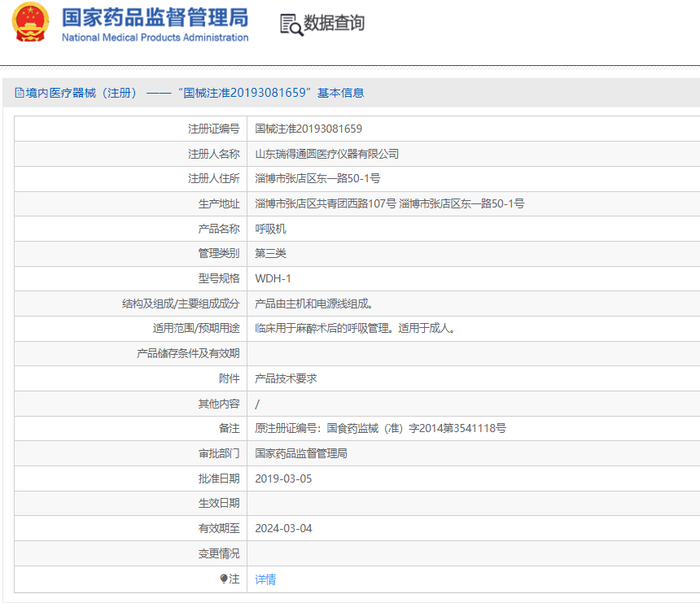The height and width of the screenshot is (603, 700).
Task: Select registration number value 国械注准20193081659 in table
Action: point(308,129)
